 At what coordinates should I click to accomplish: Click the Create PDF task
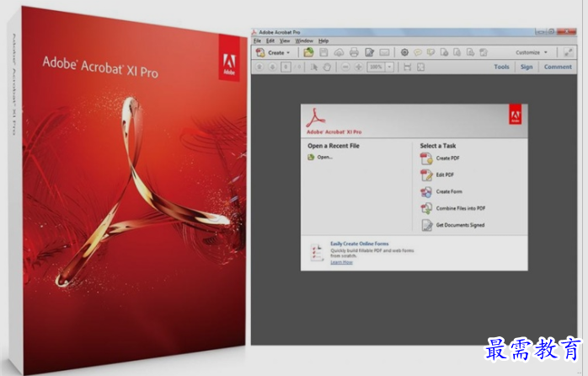(440, 158)
